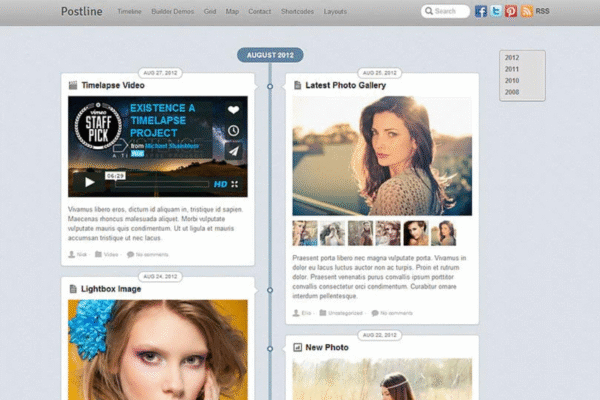Image resolution: width=600 pixels, height=400 pixels.
Task: Click No comments under Timelapse Video
Action: point(152,254)
